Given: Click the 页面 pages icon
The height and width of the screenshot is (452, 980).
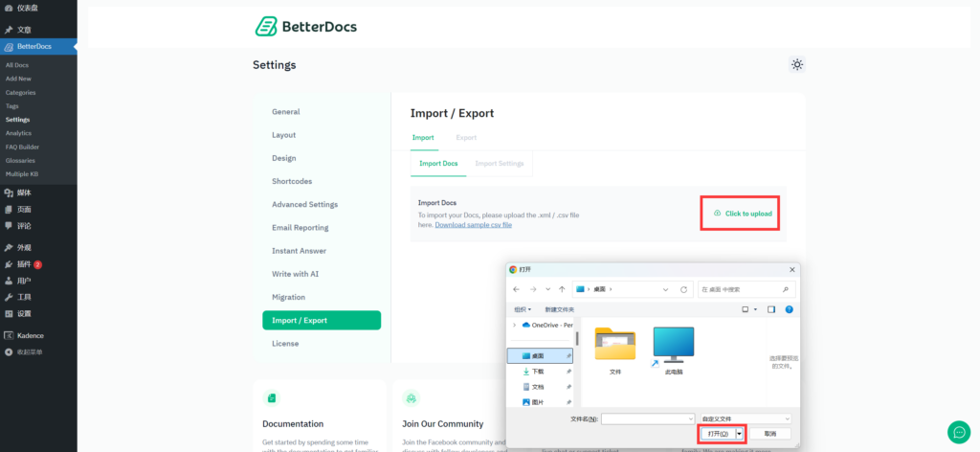Looking at the screenshot, I should click(x=9, y=210).
